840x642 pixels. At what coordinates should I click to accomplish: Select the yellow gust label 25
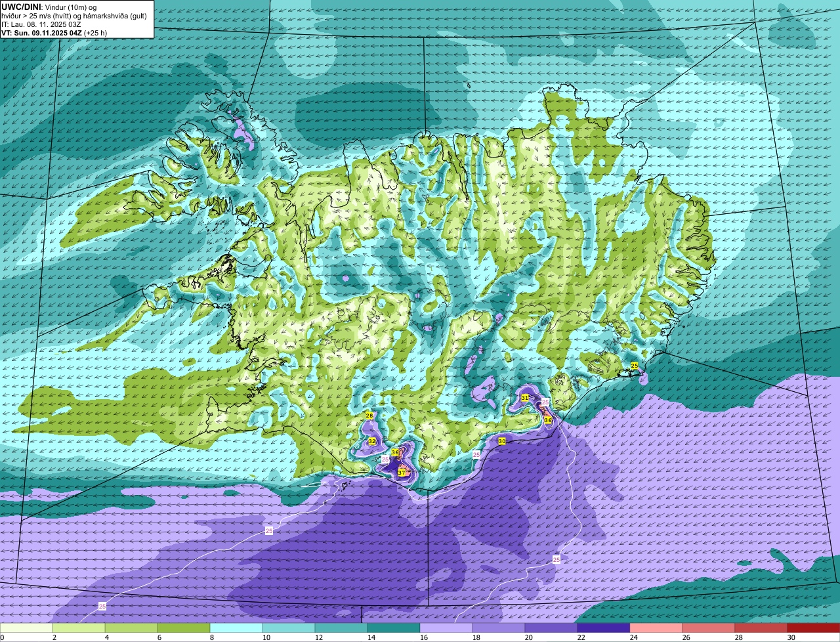(635, 365)
